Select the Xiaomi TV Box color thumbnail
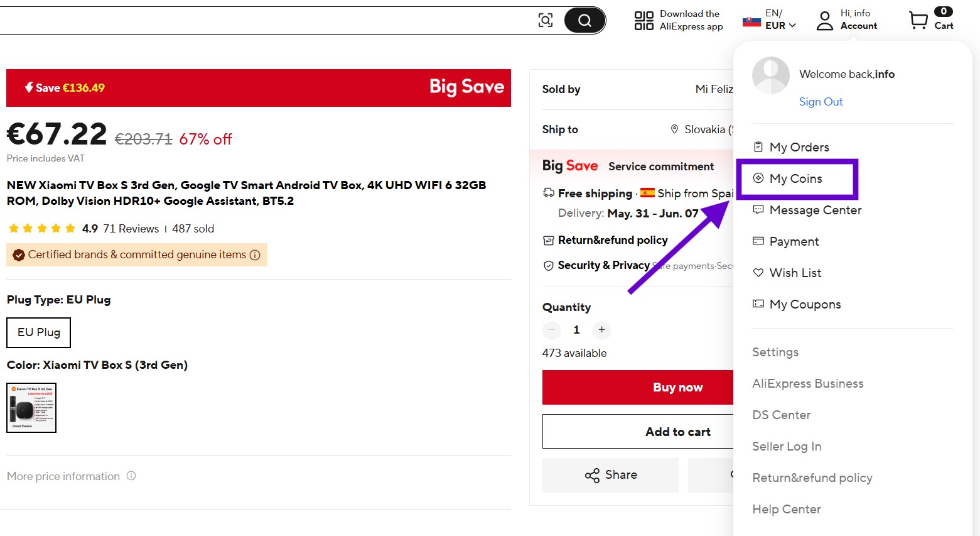 tap(31, 408)
